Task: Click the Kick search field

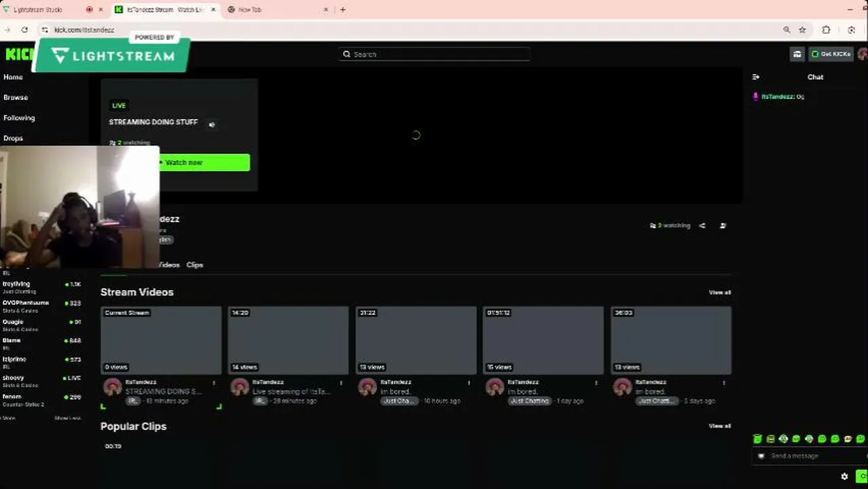Action: [x=435, y=54]
